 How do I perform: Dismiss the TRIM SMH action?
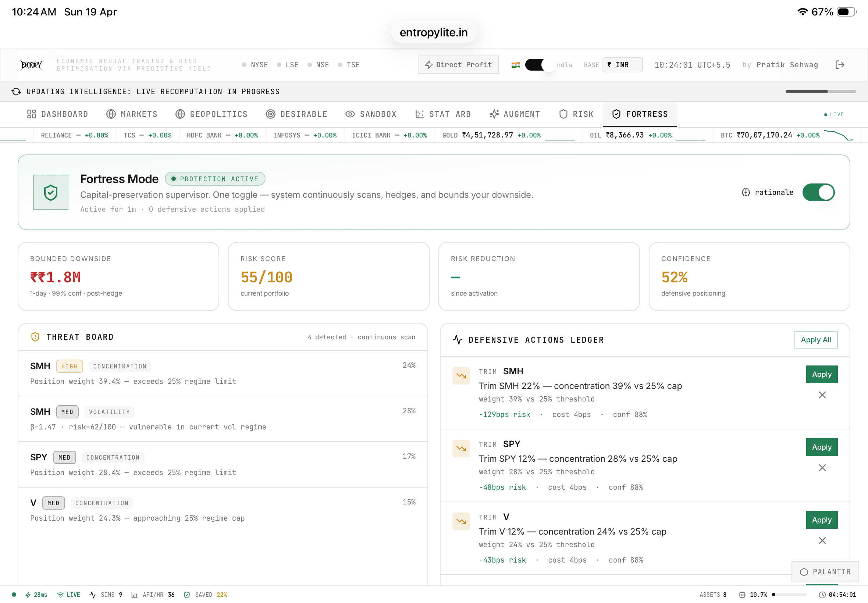click(x=822, y=395)
